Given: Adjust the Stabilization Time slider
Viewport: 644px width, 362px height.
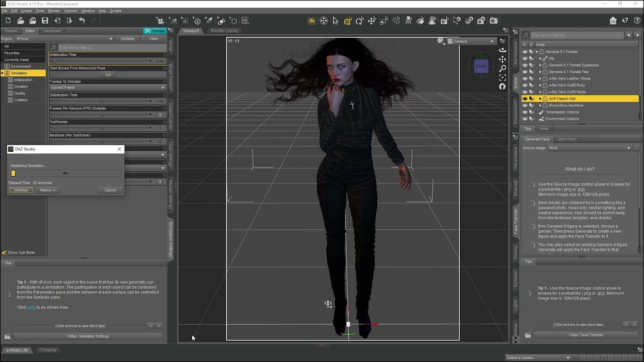Looking at the screenshot, I should point(101,101).
